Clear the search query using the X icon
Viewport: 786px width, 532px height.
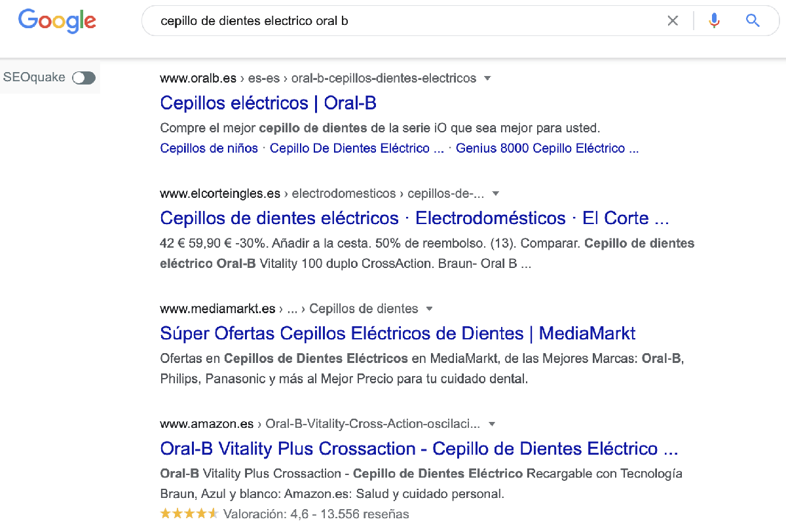673,20
